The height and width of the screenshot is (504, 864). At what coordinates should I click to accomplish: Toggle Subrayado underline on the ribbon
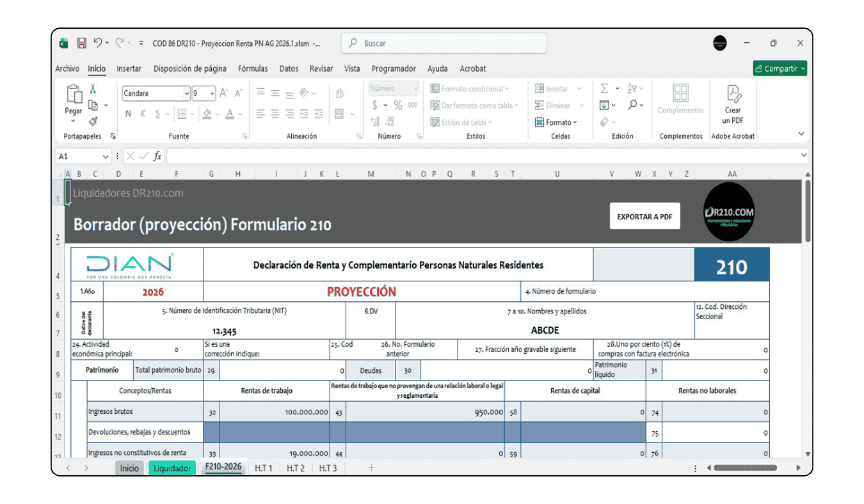pyautogui.click(x=157, y=114)
